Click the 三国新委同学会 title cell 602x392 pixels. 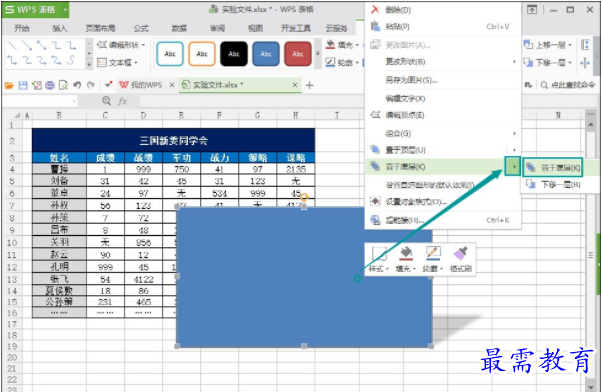[x=174, y=140]
